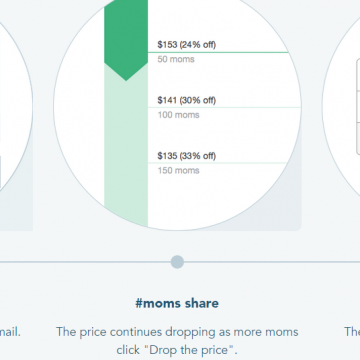Click the partially visible right circle illustration
360x360 pixels.
point(342,107)
